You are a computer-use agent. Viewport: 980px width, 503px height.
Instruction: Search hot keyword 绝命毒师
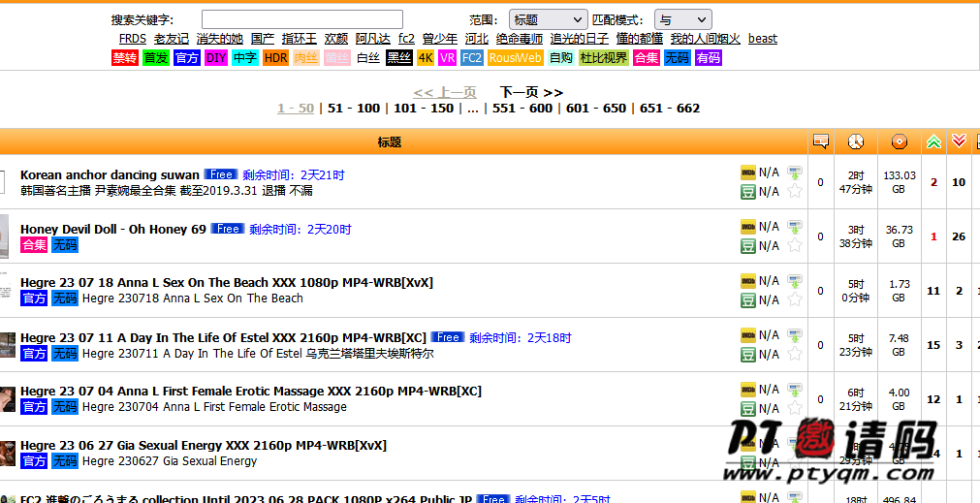pyautogui.click(x=520, y=39)
